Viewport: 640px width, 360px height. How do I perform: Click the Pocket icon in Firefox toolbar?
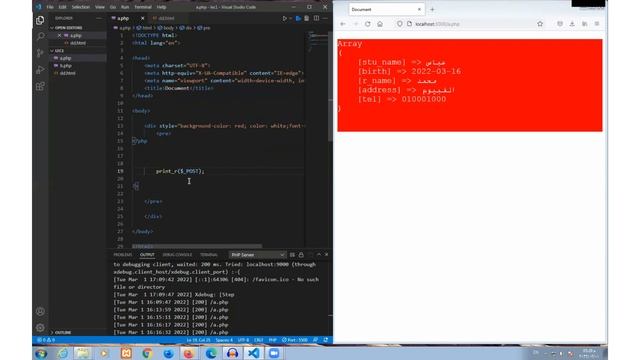pyautogui.click(x=560, y=24)
